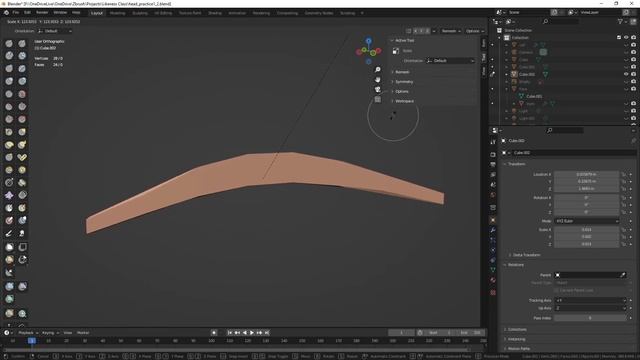Click the Location X value field
Image resolution: width=640 pixels, height=360 pixels.
[587, 174]
